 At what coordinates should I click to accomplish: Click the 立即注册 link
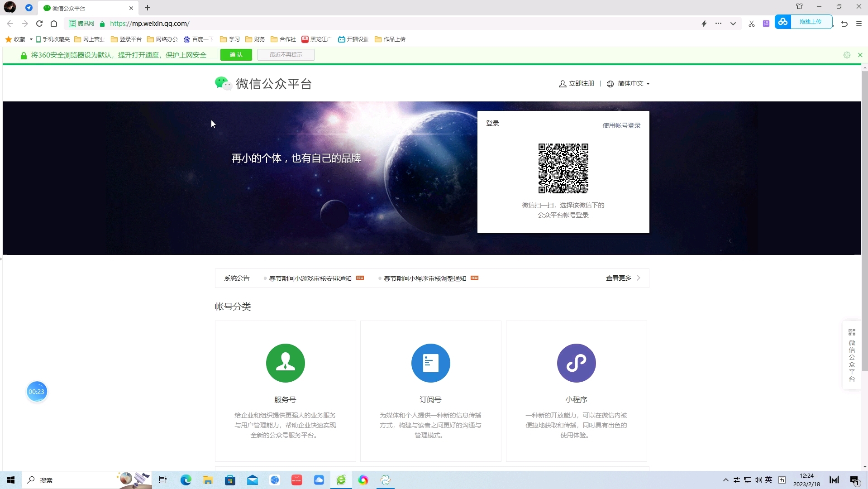577,84
